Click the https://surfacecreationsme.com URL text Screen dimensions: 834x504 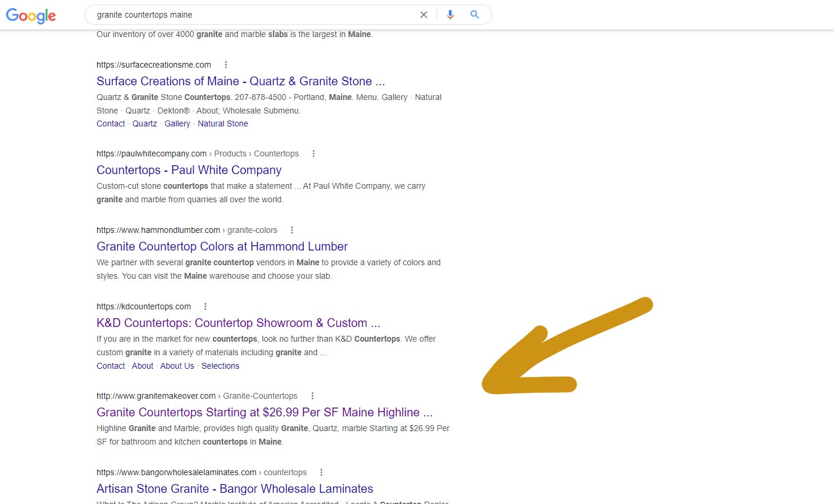(x=154, y=65)
